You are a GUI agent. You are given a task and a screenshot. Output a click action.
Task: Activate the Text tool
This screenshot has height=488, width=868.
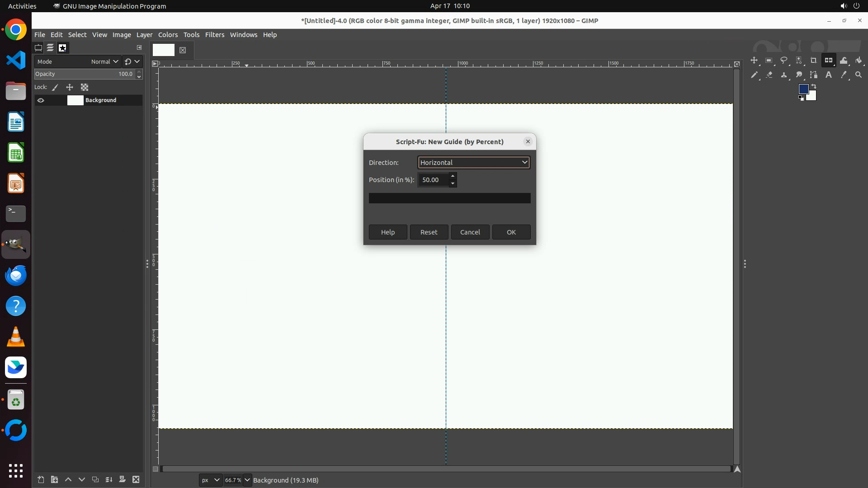(829, 75)
